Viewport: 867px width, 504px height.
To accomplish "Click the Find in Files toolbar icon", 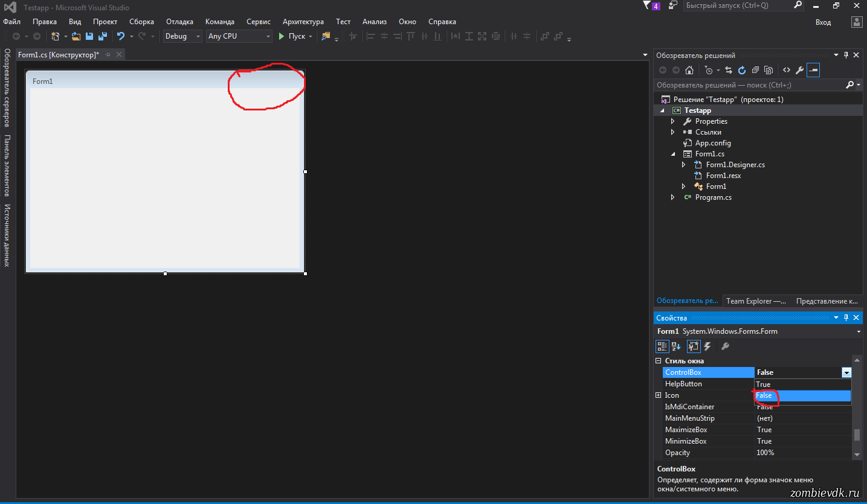I will (326, 36).
